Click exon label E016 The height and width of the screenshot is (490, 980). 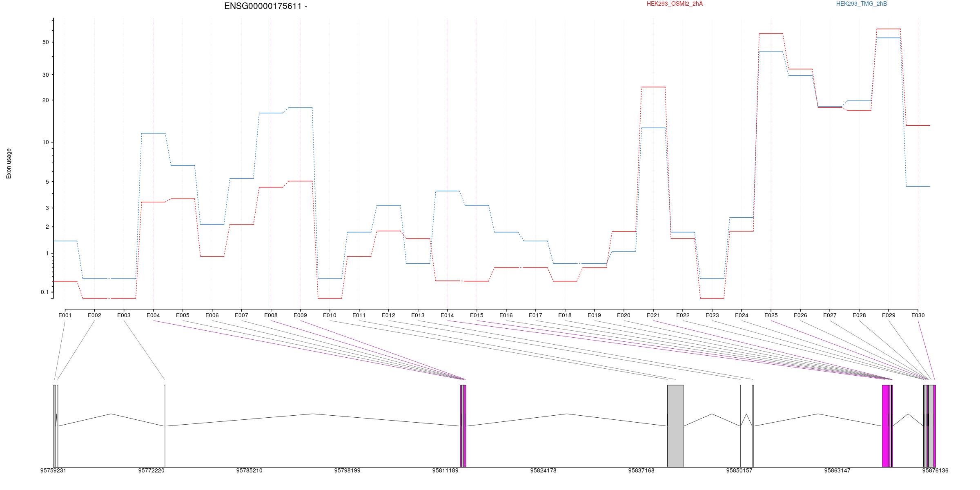(506, 315)
